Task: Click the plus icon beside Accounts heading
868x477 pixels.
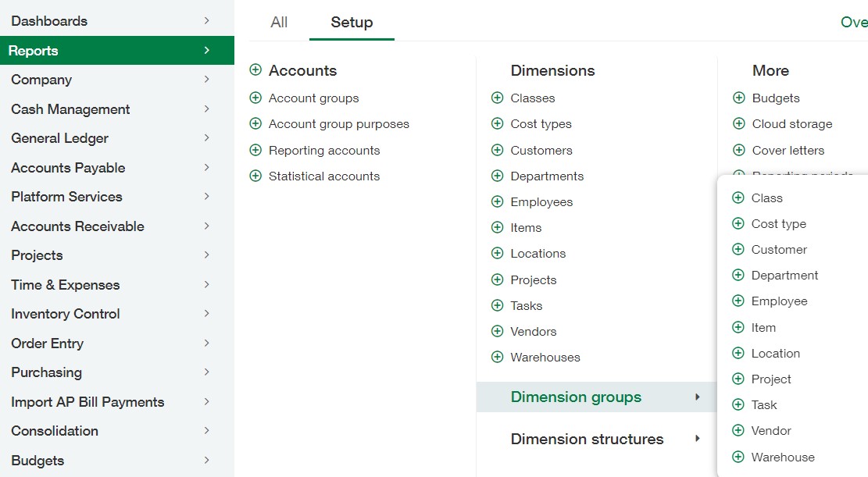Action: pos(255,70)
